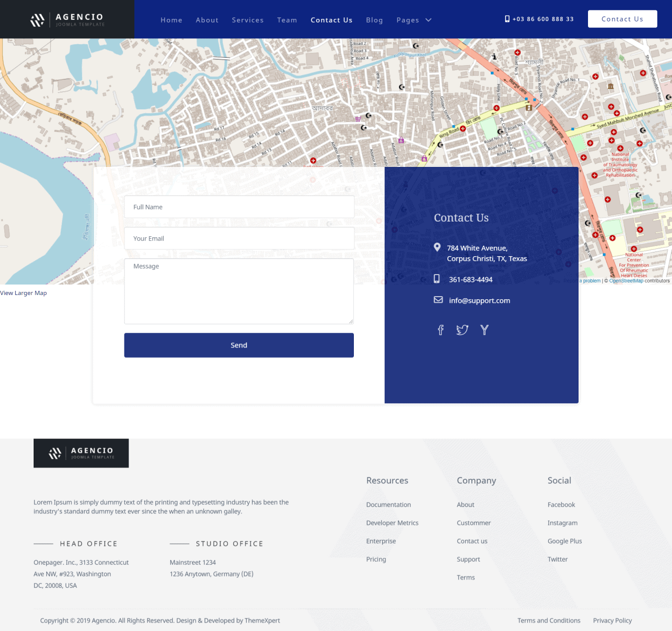Open the Services menu item

point(248,20)
